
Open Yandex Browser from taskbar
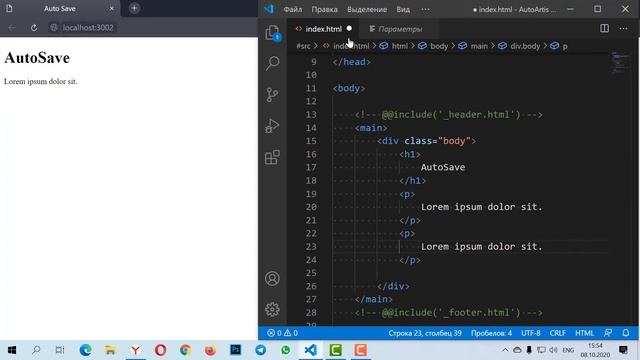[x=136, y=350]
